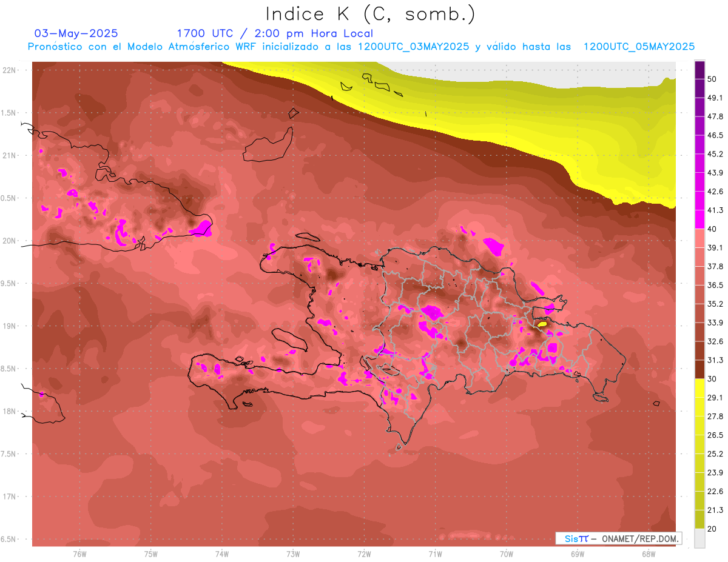728x562 pixels.
Task: Click the legend value "39.1"
Action: (715, 248)
